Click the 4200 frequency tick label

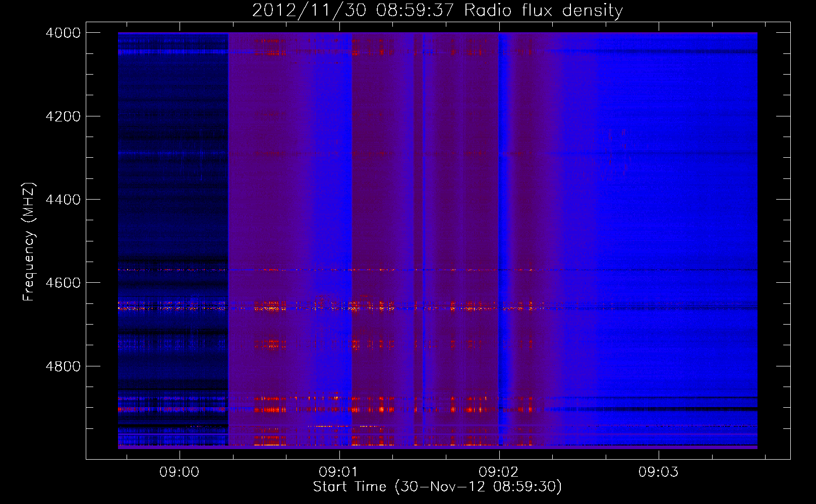[63, 116]
